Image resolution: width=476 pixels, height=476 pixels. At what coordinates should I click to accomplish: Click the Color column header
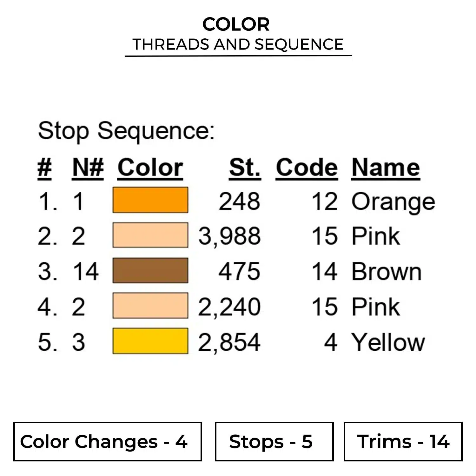tap(150, 168)
